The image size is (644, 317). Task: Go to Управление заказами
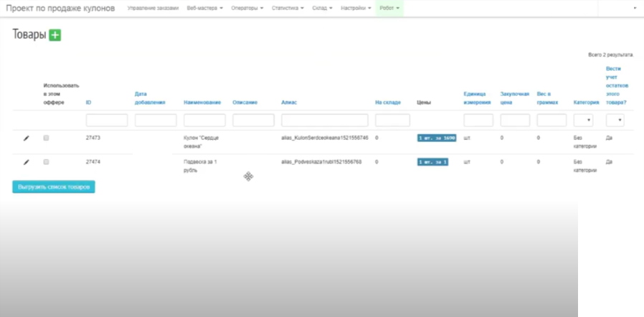tap(153, 8)
